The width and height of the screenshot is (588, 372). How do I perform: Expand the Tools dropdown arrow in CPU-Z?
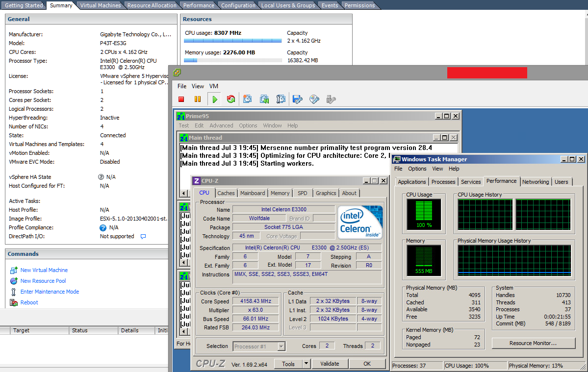307,364
